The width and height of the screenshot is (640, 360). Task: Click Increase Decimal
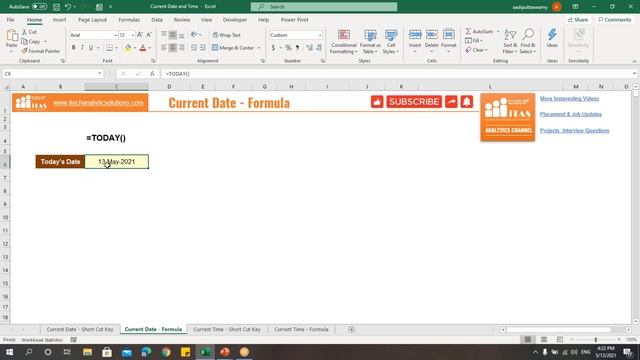pyautogui.click(x=309, y=48)
